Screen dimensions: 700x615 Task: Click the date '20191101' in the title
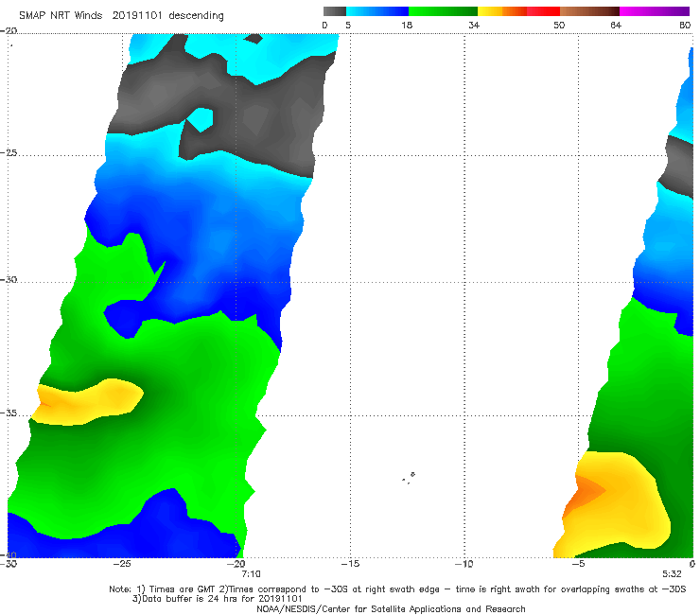click(x=137, y=16)
